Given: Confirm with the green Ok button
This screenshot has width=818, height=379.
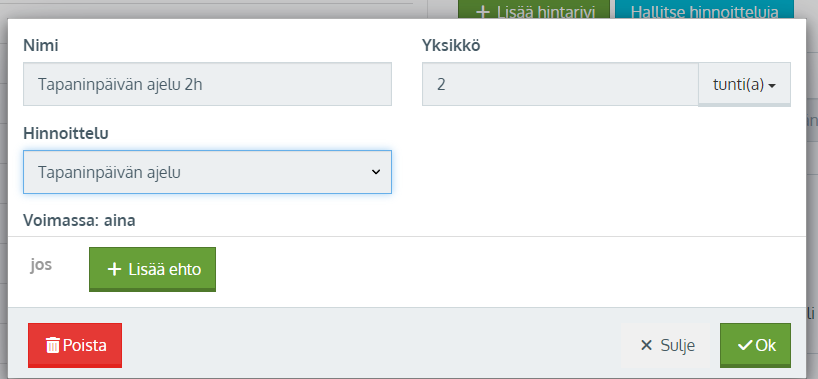Looking at the screenshot, I should [x=755, y=345].
